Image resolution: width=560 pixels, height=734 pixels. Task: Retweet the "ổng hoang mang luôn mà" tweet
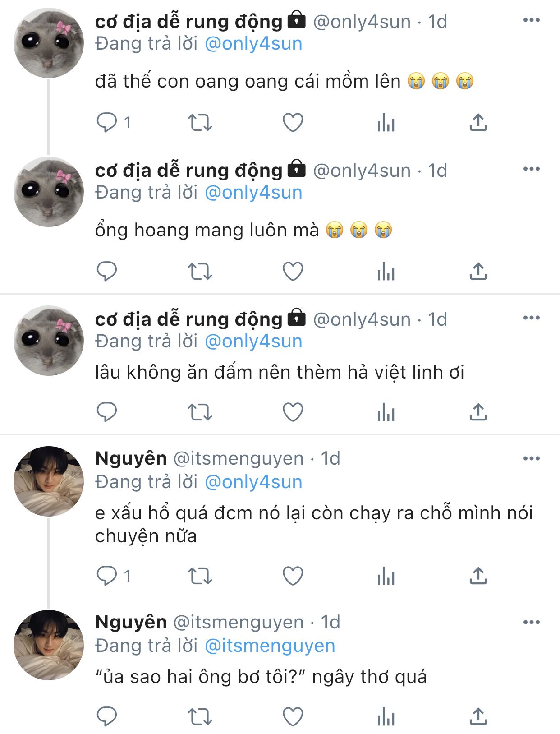pyautogui.click(x=199, y=272)
